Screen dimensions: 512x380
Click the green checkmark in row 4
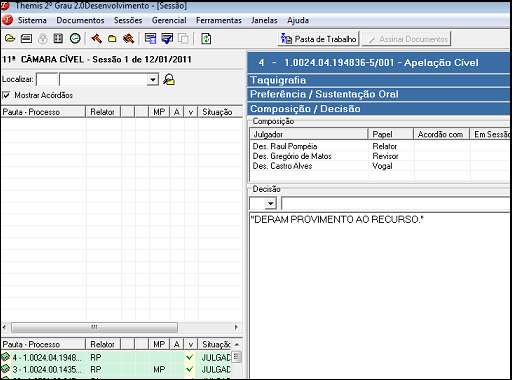[190, 357]
